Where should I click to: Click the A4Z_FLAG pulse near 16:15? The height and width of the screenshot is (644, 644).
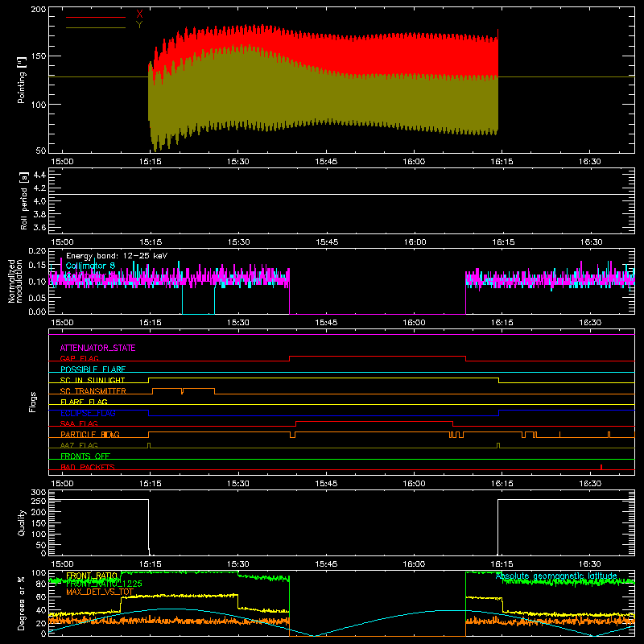(x=498, y=445)
